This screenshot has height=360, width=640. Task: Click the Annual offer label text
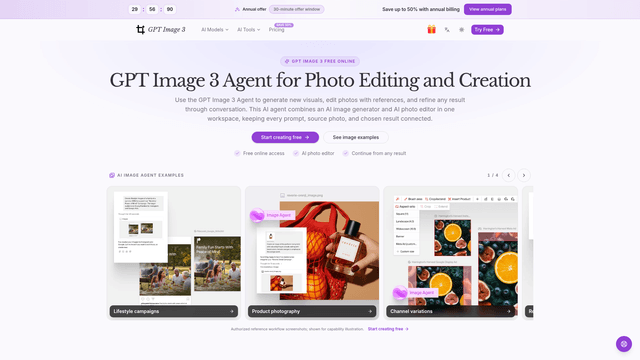254,9
